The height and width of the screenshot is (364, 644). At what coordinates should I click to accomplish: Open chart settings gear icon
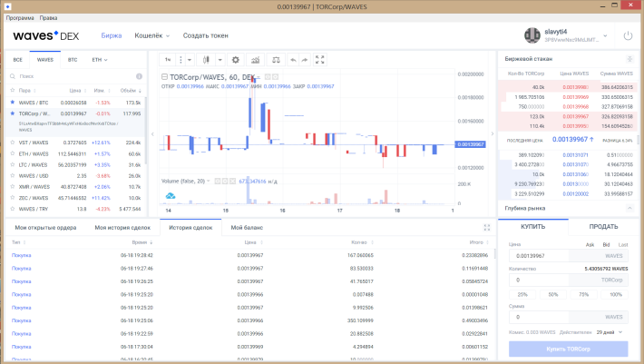[x=235, y=60]
